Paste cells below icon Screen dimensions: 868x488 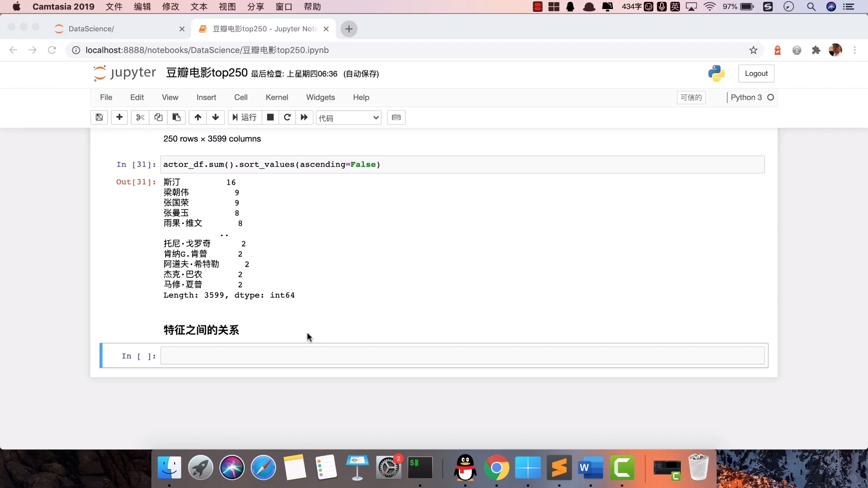point(176,117)
